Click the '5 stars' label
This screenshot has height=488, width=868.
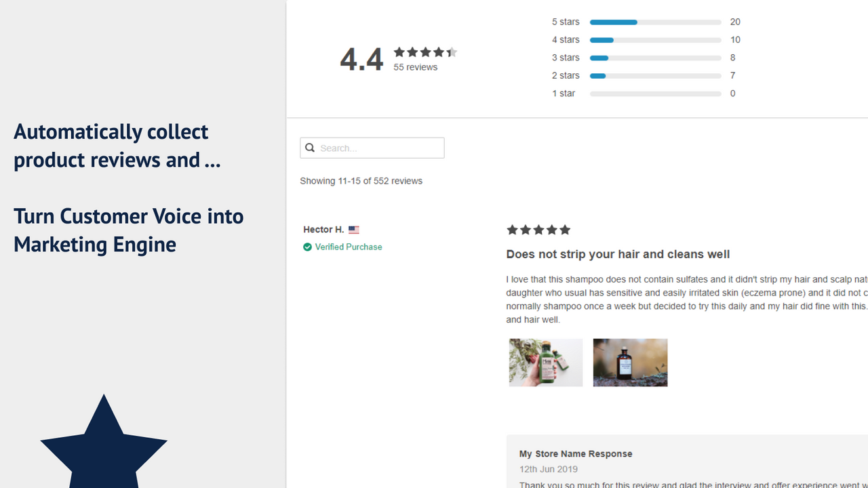(x=566, y=22)
